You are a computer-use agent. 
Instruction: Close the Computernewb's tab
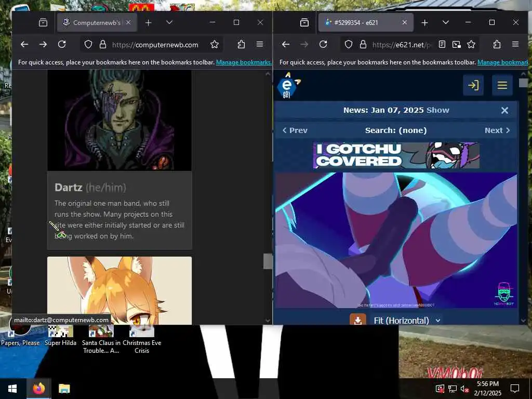click(x=128, y=22)
